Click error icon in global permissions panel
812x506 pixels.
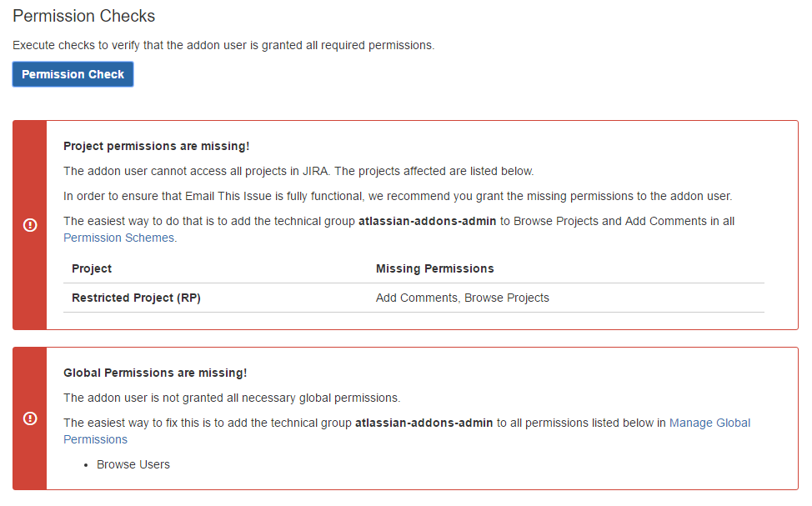30,418
